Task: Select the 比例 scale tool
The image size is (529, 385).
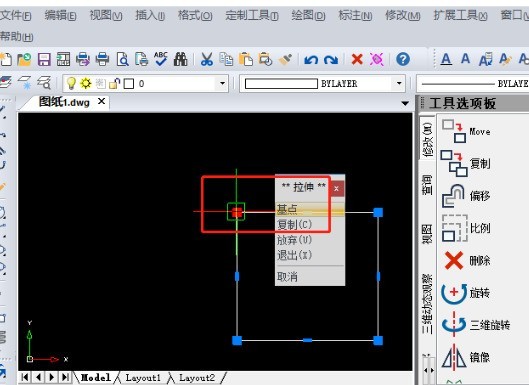Action: [x=466, y=228]
